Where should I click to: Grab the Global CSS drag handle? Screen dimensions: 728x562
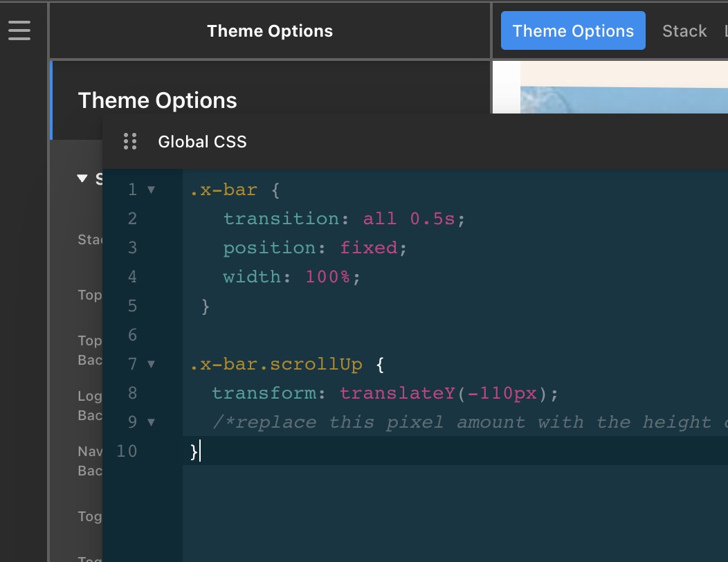pos(129,141)
